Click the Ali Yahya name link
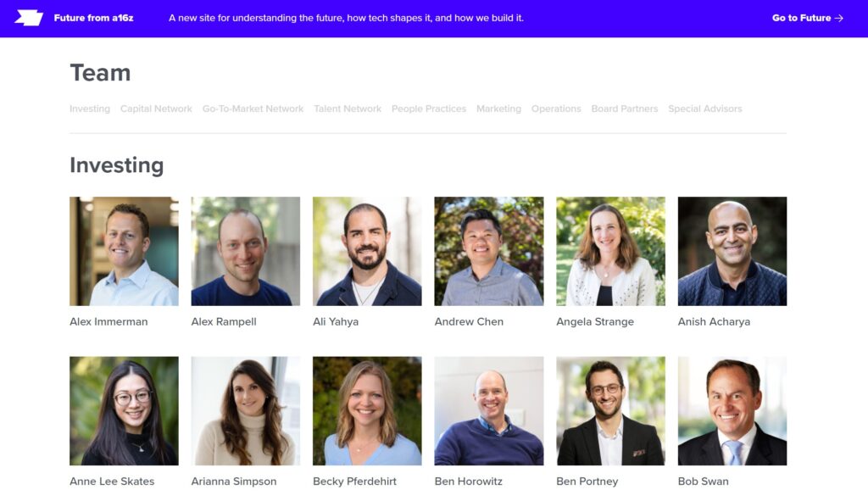Image resolution: width=868 pixels, height=501 pixels. click(336, 321)
